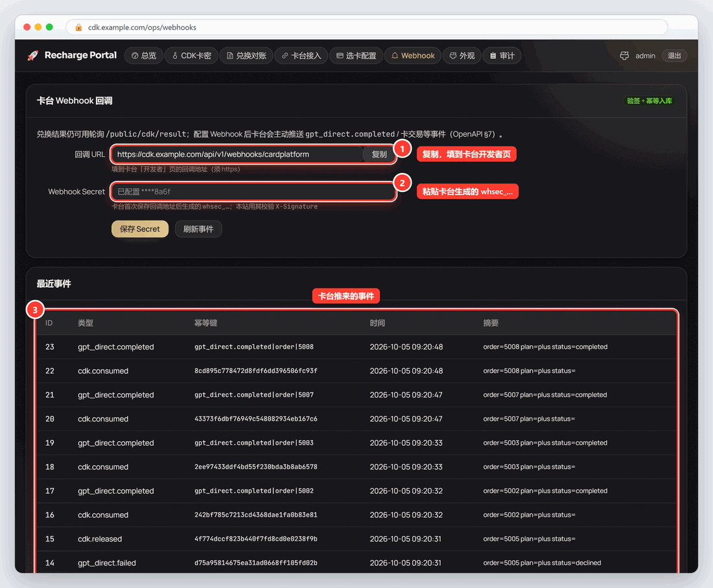
Task: Click key '43373f6dbf76949c548082934eb167c6'
Action: (255, 418)
